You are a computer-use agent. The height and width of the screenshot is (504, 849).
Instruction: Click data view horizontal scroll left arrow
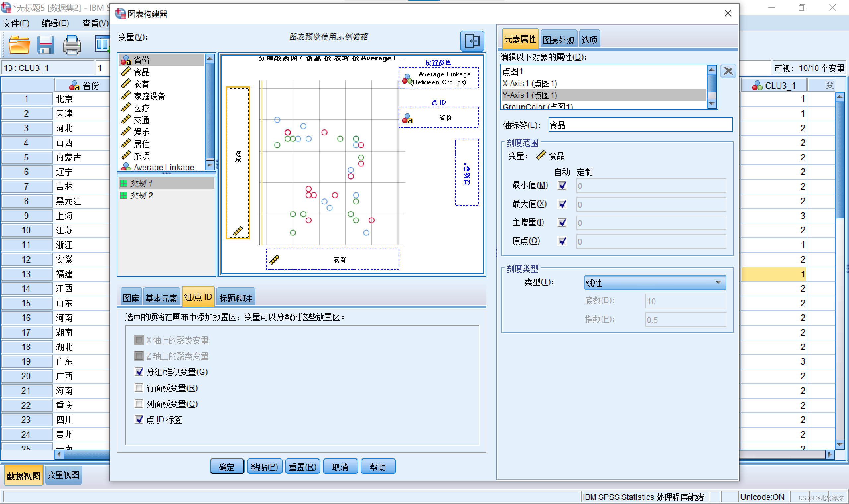(59, 454)
